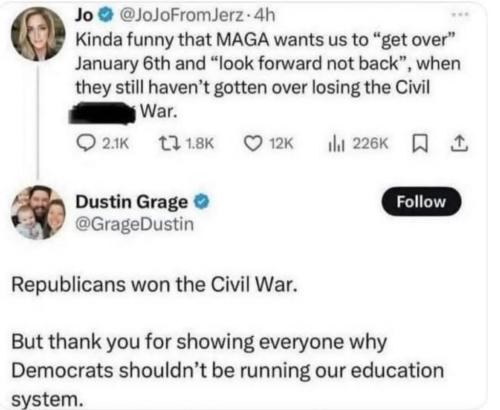Open the reply icon showing 2.1K
Screen dimensions: 500x410
(x=85, y=144)
